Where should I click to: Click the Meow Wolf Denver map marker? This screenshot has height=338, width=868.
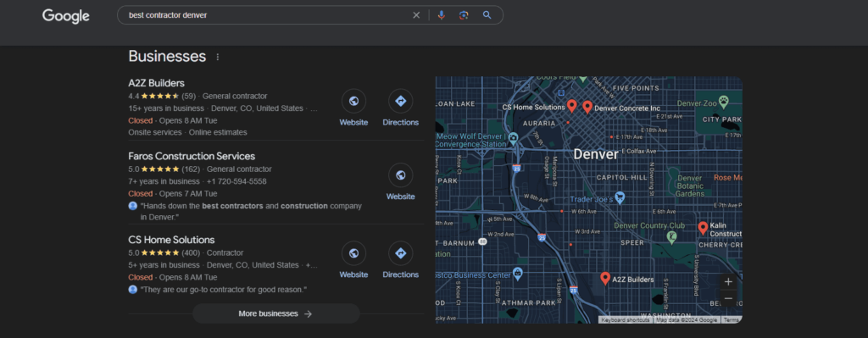tap(513, 137)
